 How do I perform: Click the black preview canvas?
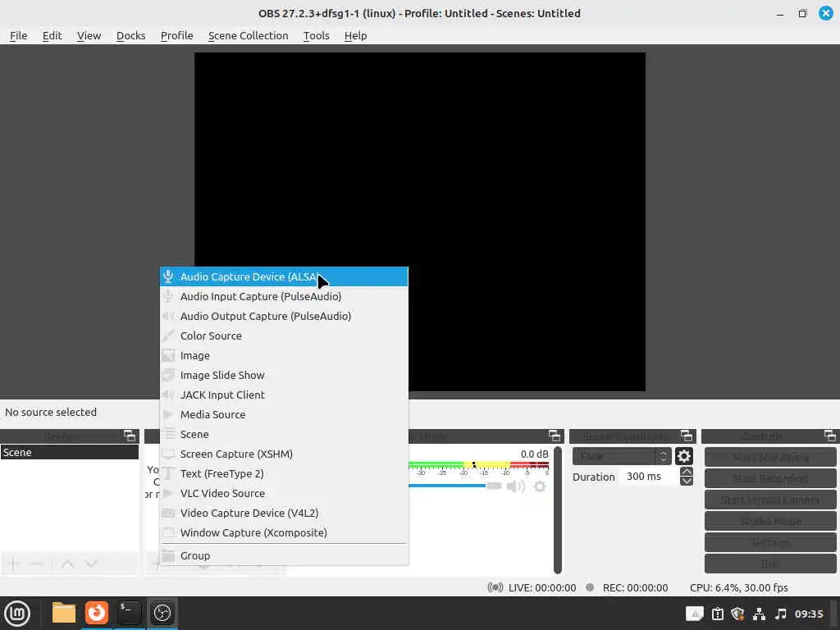coord(419,221)
